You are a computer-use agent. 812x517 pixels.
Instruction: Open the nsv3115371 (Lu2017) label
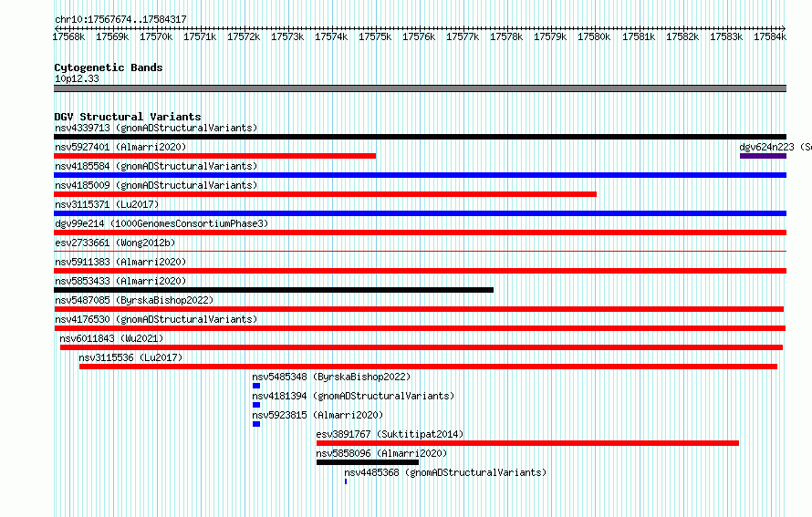point(107,204)
